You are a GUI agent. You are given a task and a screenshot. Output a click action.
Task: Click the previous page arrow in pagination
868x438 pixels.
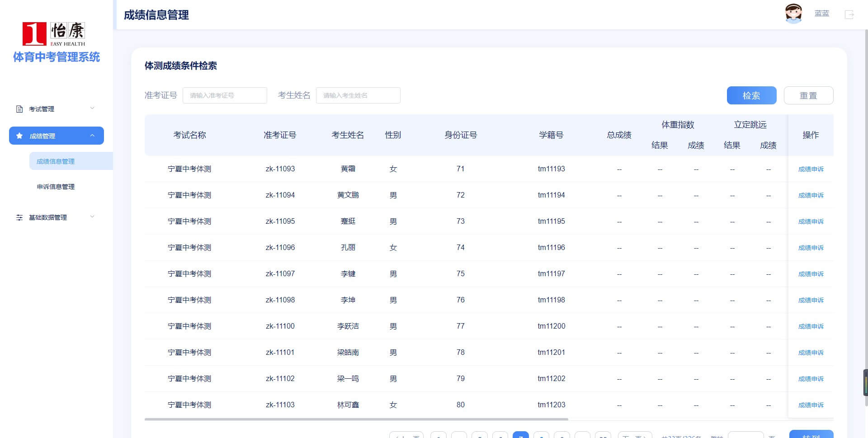pos(406,436)
